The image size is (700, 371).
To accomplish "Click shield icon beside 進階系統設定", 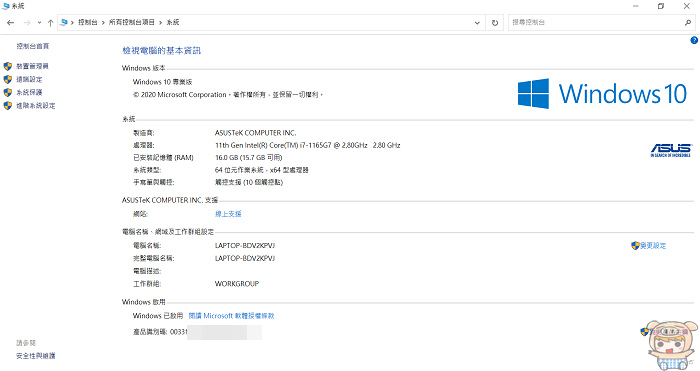I will pyautogui.click(x=8, y=105).
